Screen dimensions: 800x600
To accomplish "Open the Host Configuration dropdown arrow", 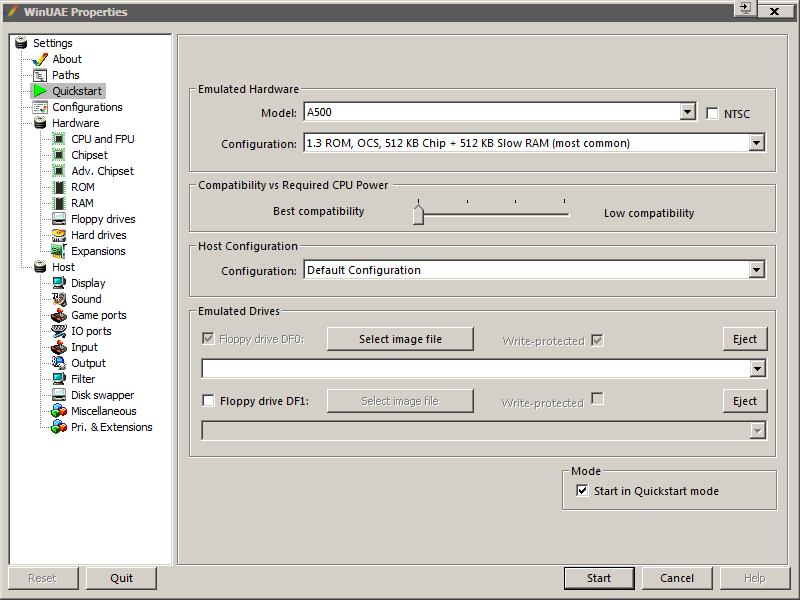I will point(757,269).
